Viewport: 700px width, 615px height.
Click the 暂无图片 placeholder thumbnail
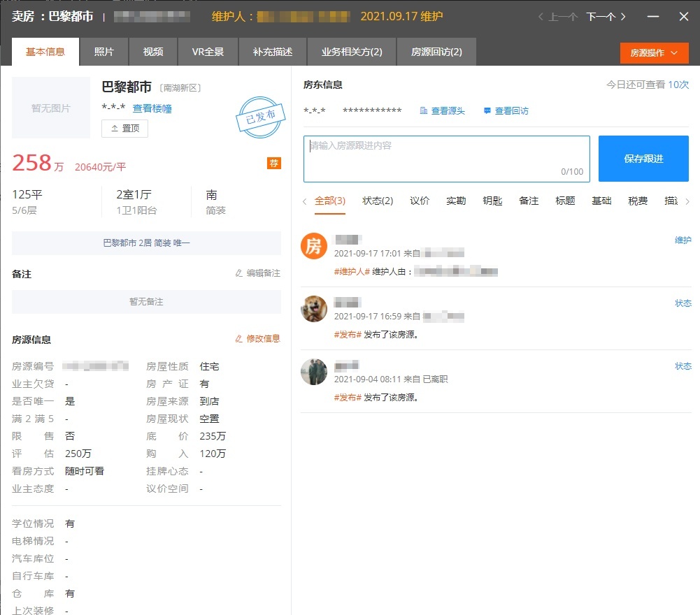coord(51,108)
